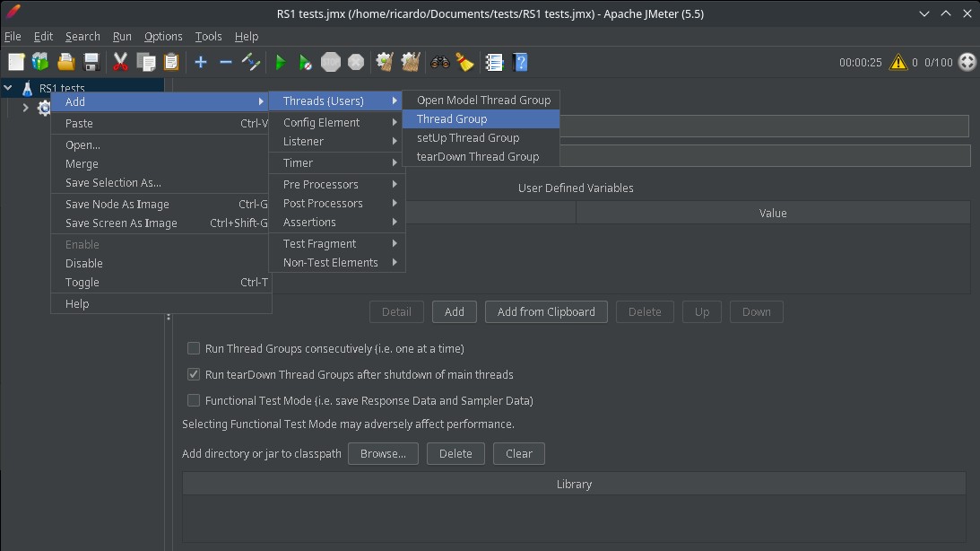The width and height of the screenshot is (980, 551).
Task: Click the Add from Clipboard button
Action: click(546, 311)
